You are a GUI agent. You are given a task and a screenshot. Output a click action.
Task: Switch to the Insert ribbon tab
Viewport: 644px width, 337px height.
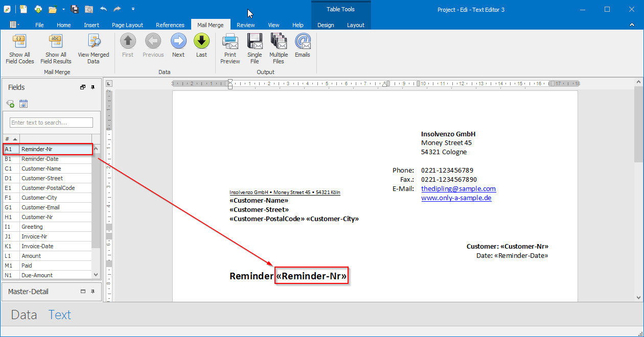pos(91,25)
